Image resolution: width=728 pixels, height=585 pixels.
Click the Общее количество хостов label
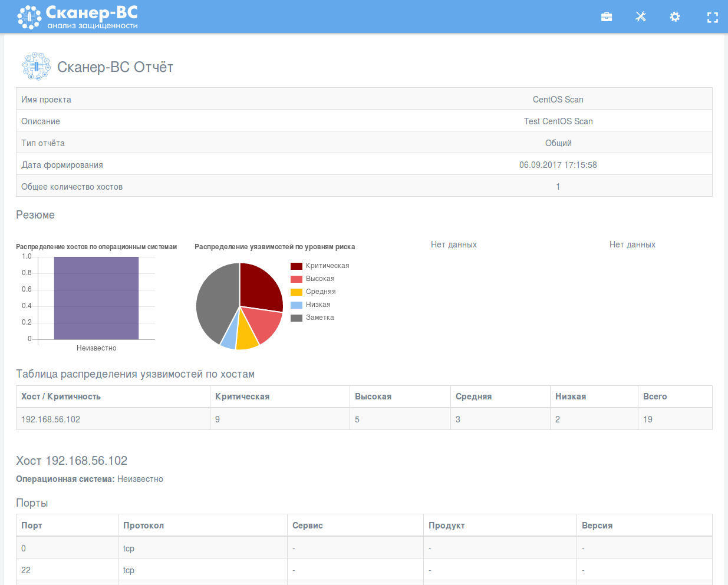(x=72, y=187)
